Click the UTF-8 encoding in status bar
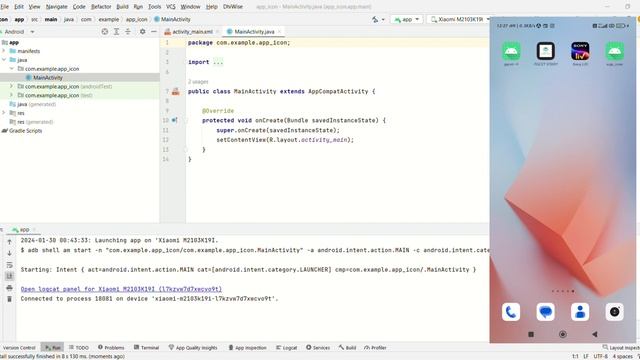 (x=600, y=356)
